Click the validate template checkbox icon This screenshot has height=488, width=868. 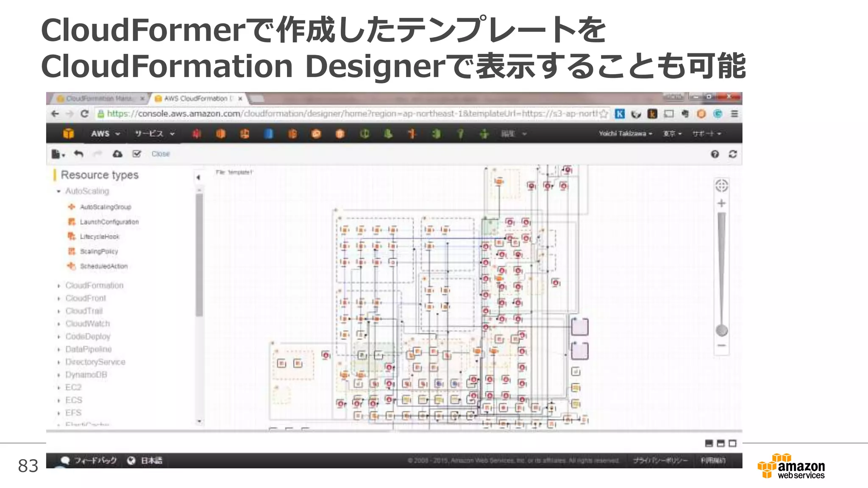click(x=136, y=154)
